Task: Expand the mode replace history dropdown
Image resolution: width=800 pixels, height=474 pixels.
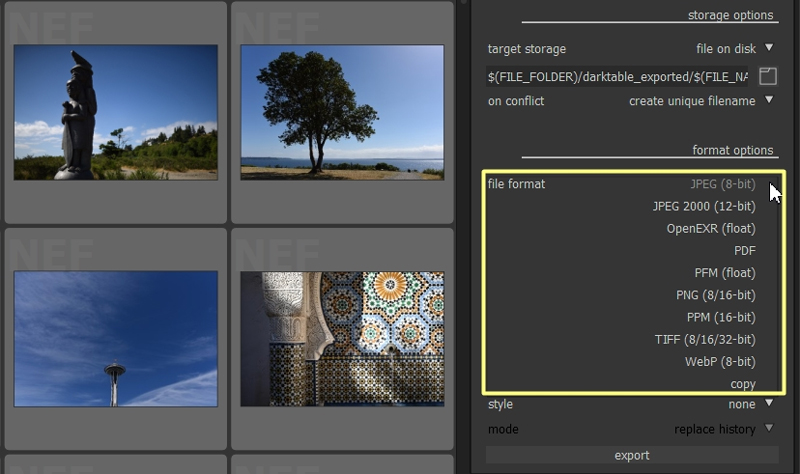Action: point(769,429)
